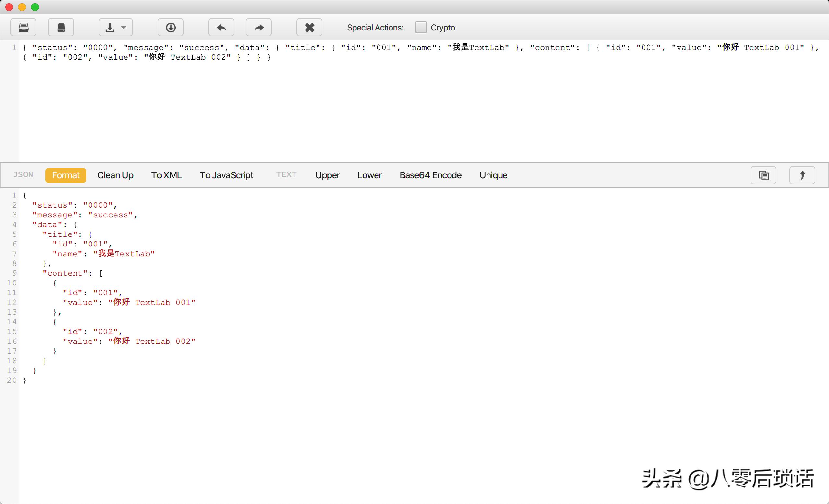Click the disk drive save icon

point(61,27)
